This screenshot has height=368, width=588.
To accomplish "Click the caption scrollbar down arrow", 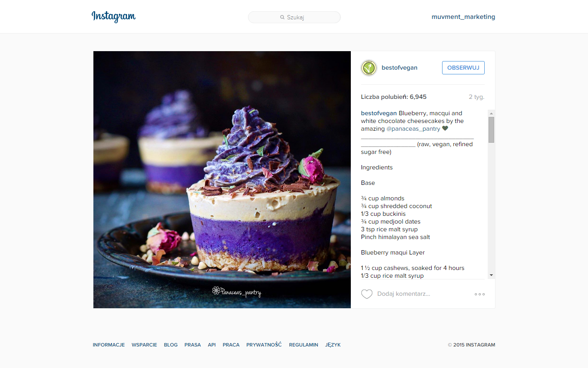I will tap(491, 275).
